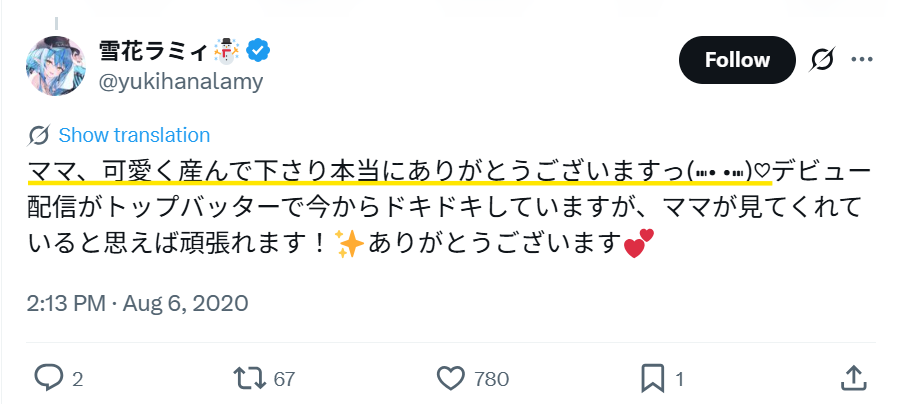This screenshot has width=919, height=404.
Task: Click the yellow-underlined first line of tweet text
Action: [400, 168]
